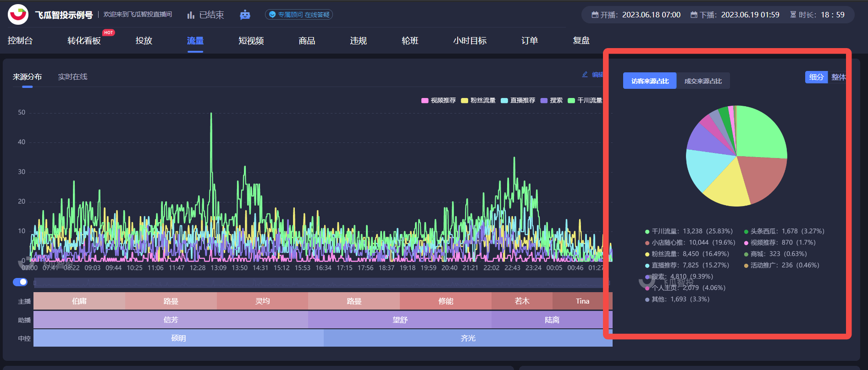
Task: Switch to the 整体 view button
Action: pyautogui.click(x=838, y=77)
